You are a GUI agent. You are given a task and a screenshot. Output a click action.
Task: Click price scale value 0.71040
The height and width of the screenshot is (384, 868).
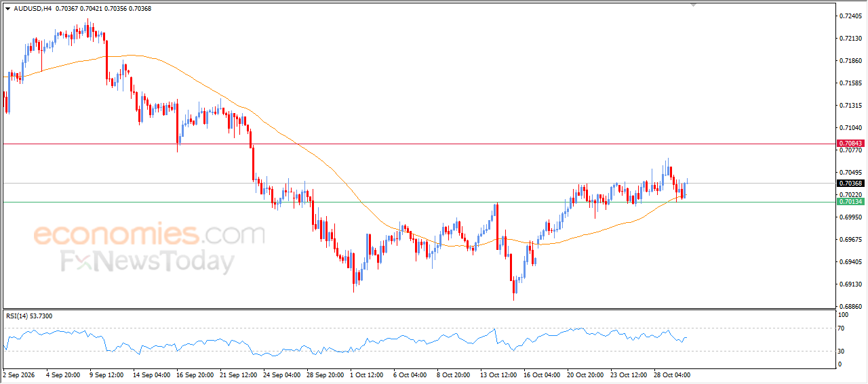pos(850,128)
